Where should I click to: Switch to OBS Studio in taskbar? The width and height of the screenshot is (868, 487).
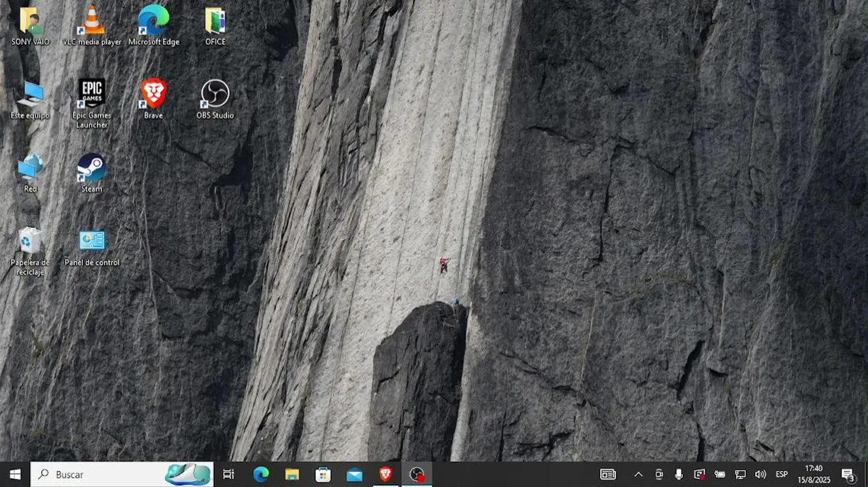pyautogui.click(x=417, y=474)
